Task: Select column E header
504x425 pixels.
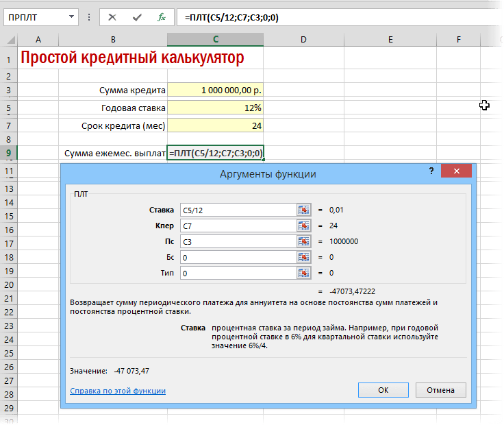Action: click(x=390, y=40)
